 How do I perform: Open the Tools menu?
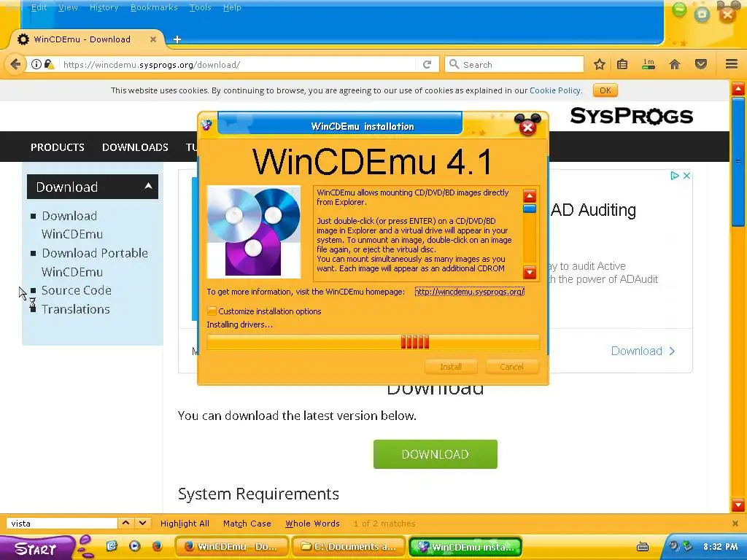pyautogui.click(x=200, y=7)
